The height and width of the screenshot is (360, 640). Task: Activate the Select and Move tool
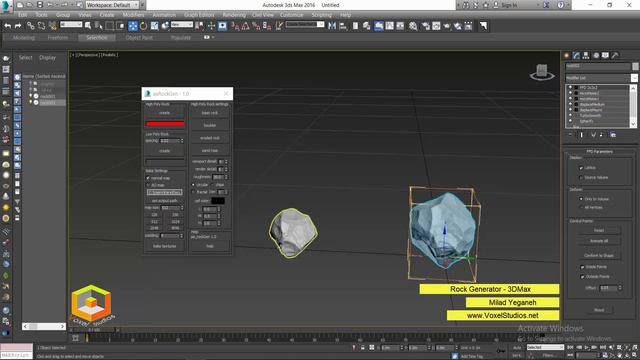[133, 26]
